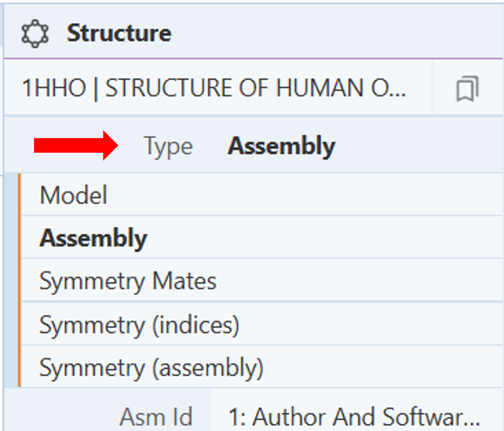This screenshot has height=431, width=504.
Task: Select the bold Assembly option in list
Action: tap(93, 238)
